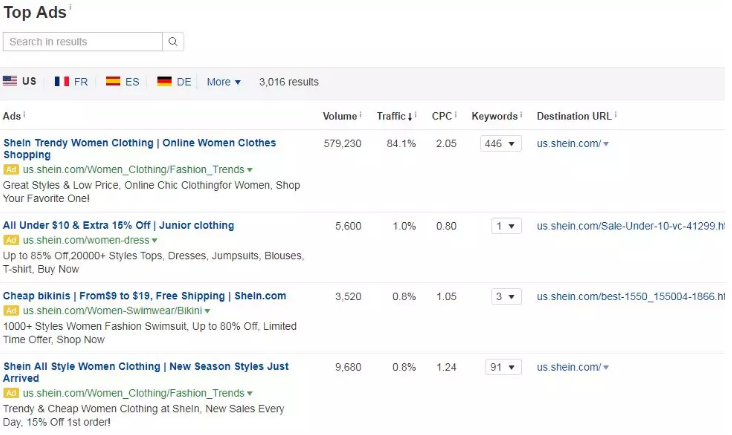732x435 pixels.
Task: Click the info icon beside Traffic header
Action: coord(415,114)
